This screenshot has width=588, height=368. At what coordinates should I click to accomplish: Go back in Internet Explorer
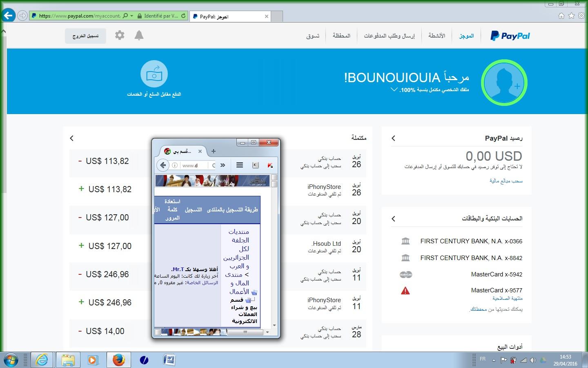pos(8,16)
